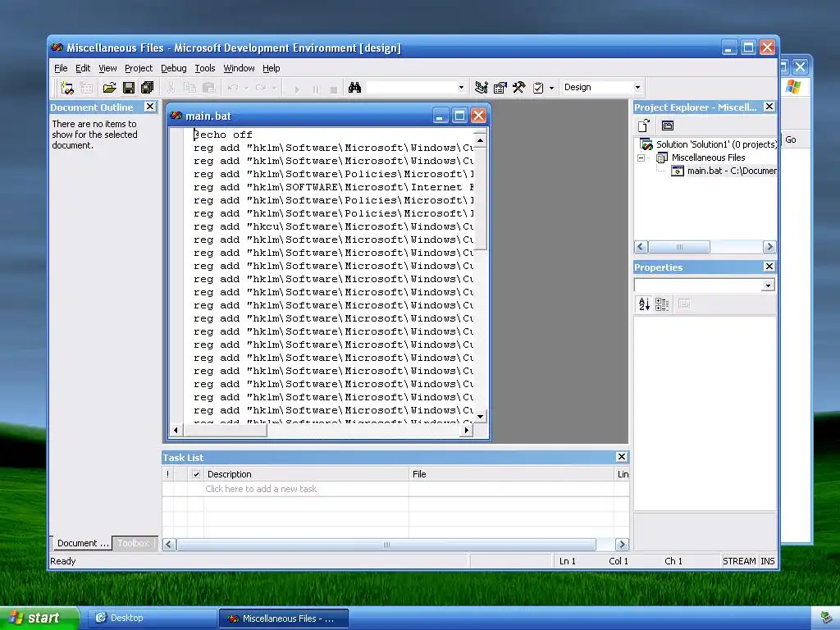The width and height of the screenshot is (840, 630).
Task: Click the Redo arrow icon
Action: pyautogui.click(x=261, y=88)
